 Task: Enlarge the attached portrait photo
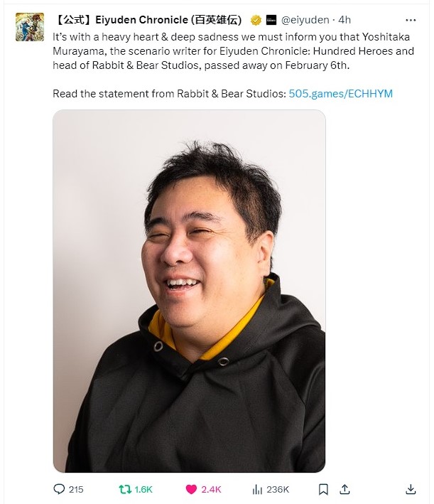(x=189, y=291)
